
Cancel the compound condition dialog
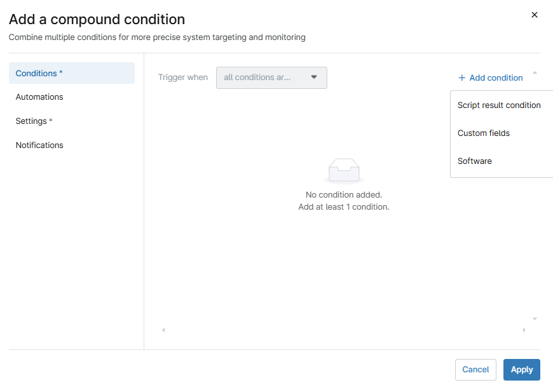click(x=475, y=369)
